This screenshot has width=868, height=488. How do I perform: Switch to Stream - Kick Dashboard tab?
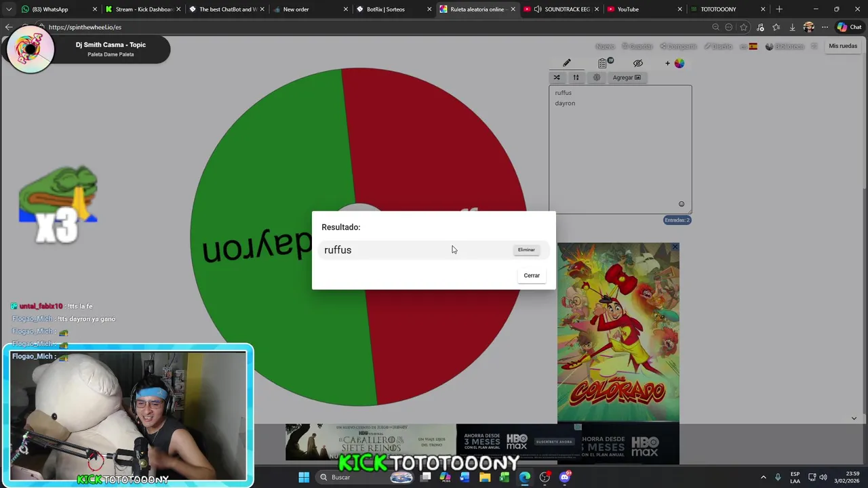click(142, 9)
